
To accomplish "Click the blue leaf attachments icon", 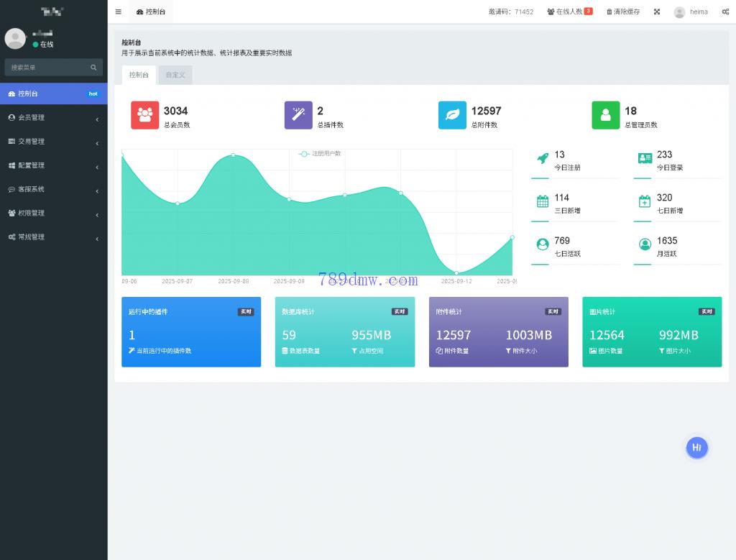I will 452,115.
